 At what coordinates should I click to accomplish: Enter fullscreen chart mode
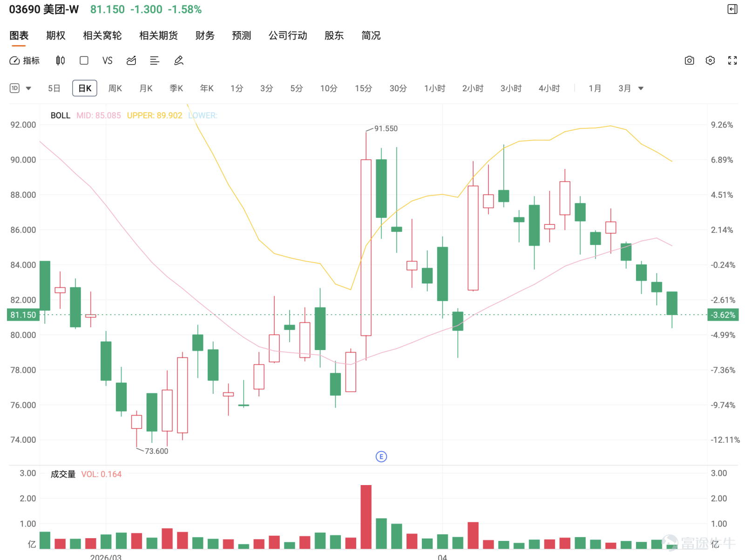[x=732, y=61]
